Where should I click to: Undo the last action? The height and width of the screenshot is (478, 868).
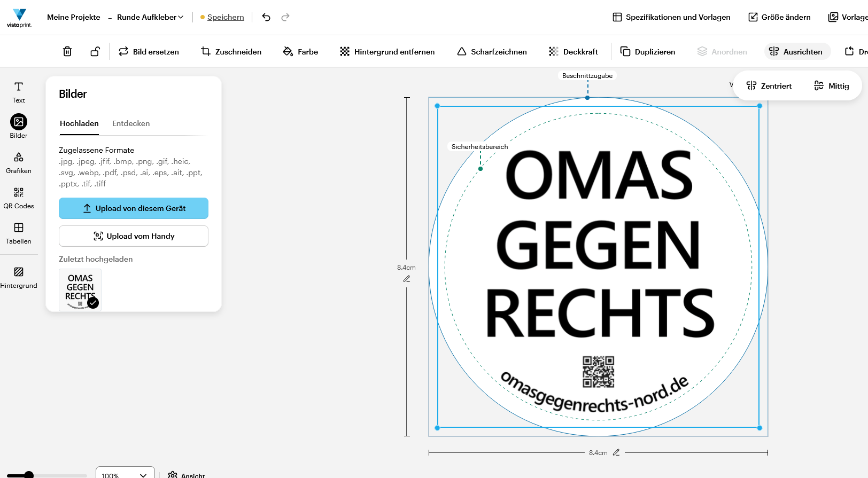coord(266,17)
